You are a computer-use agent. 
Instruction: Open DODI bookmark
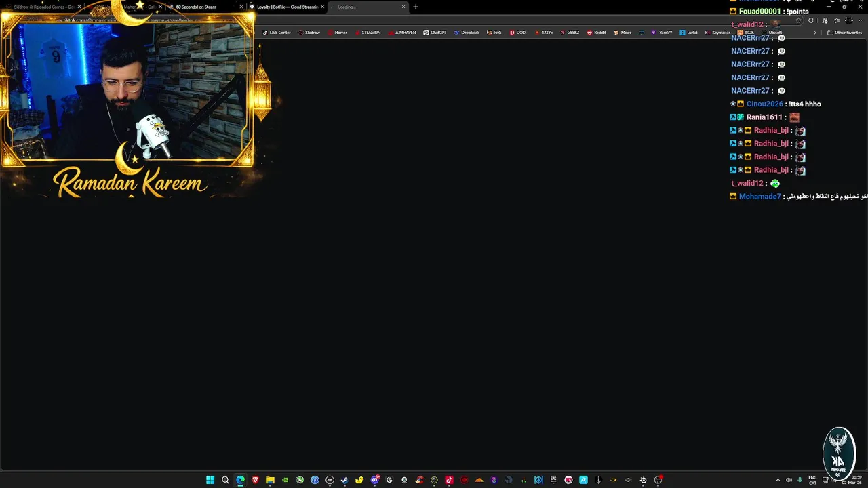click(x=518, y=33)
